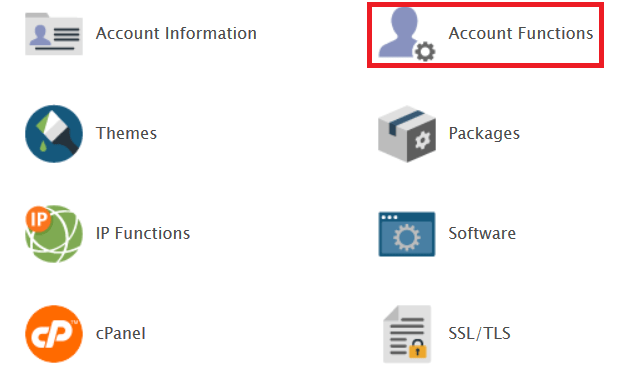
Task: Click the Account Information ID card icon
Action: coord(54,34)
